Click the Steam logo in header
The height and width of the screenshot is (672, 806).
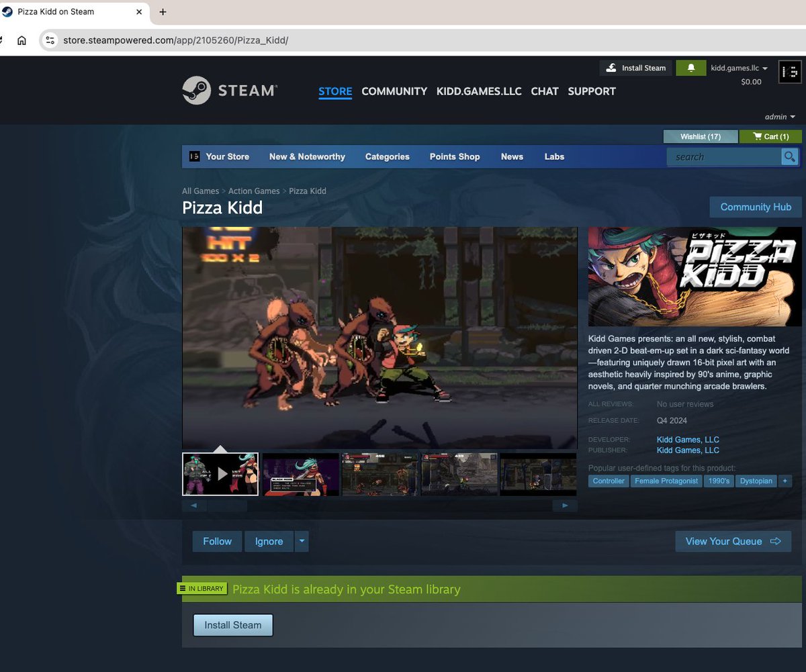[x=230, y=90]
